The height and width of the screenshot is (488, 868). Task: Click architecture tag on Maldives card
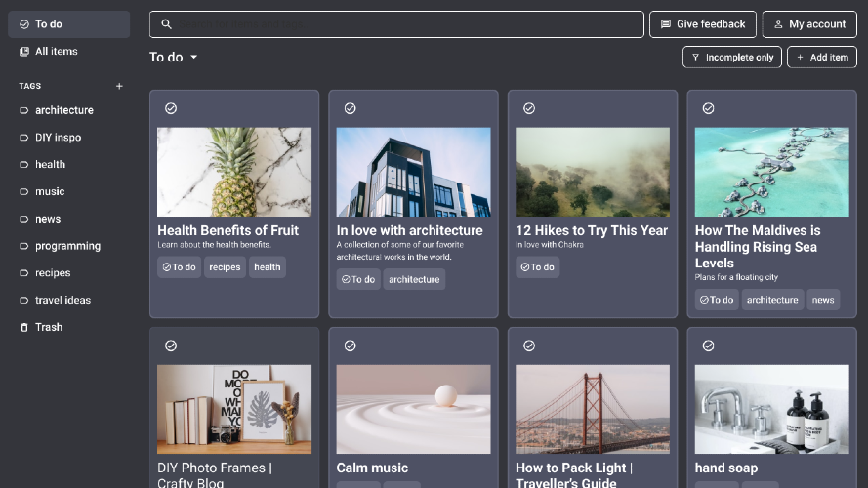click(x=772, y=300)
